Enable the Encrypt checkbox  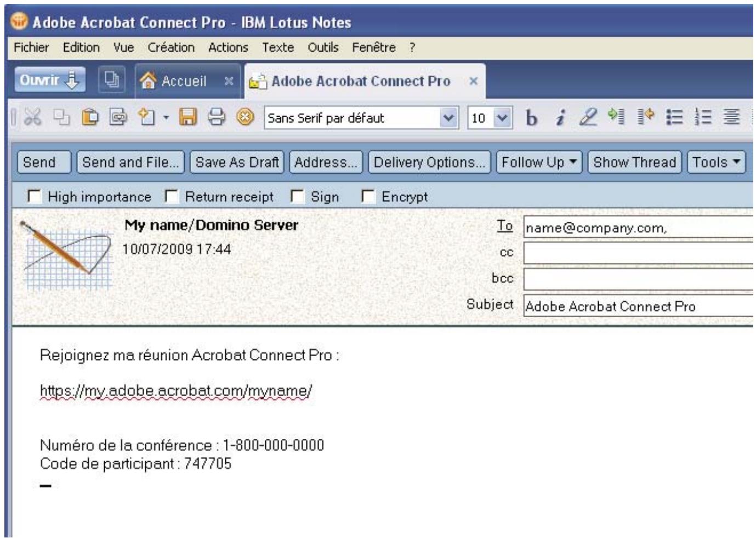(x=368, y=196)
